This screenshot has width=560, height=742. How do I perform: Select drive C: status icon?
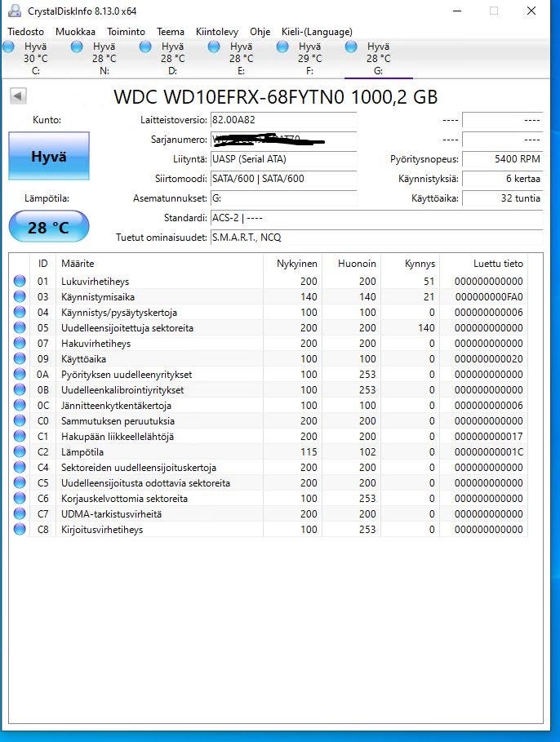8,47
